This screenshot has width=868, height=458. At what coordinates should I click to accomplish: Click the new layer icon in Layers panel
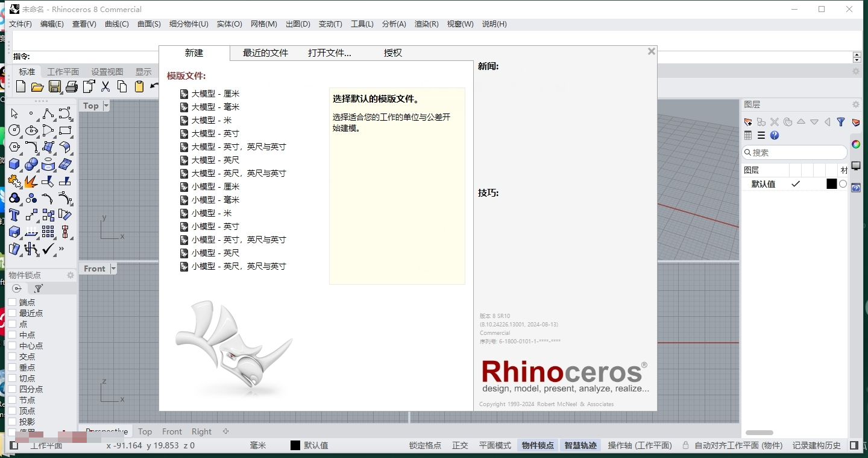point(748,122)
